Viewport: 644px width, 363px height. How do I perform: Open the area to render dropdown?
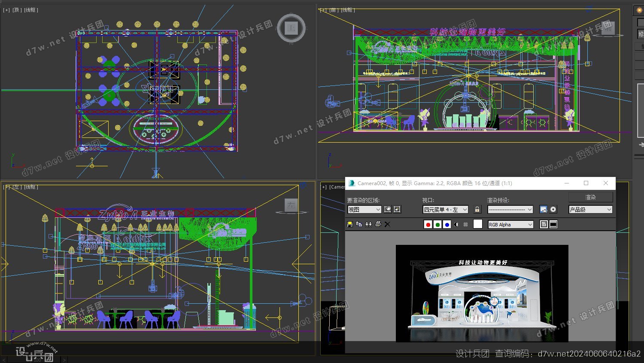pos(364,210)
